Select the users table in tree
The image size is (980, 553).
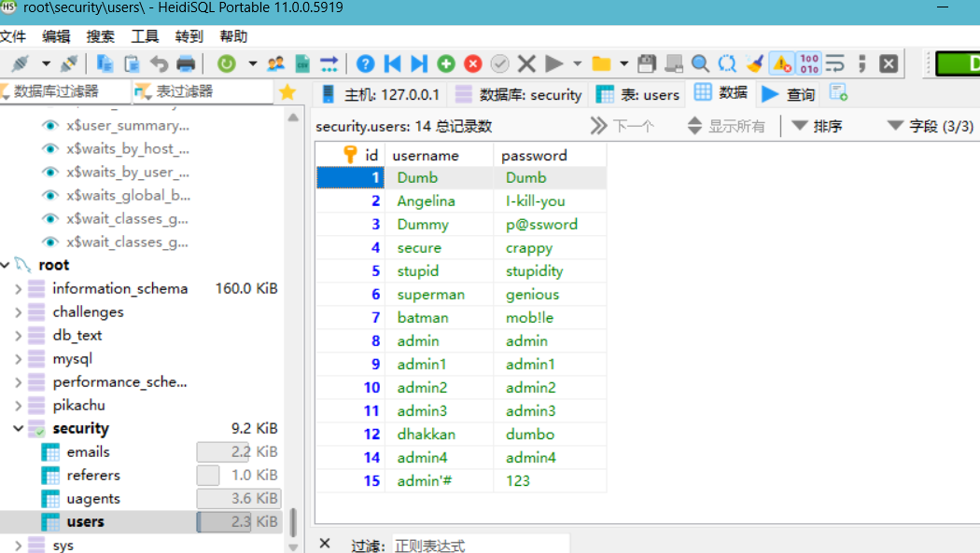coord(86,522)
